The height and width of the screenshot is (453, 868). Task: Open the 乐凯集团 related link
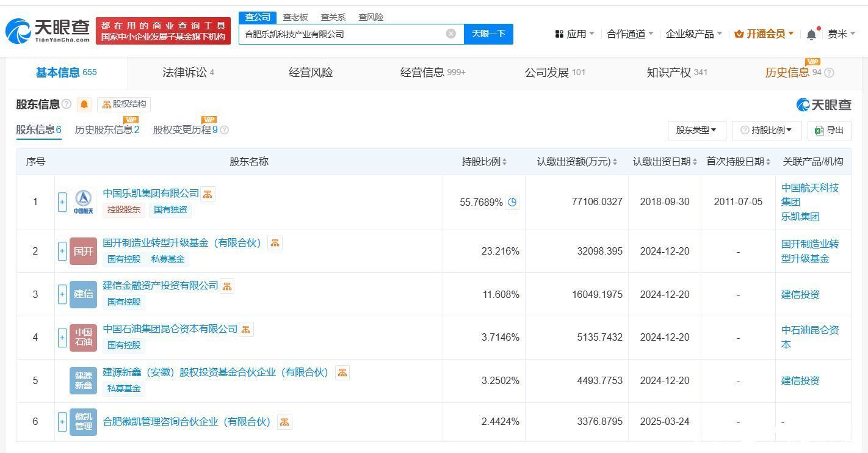tap(800, 217)
